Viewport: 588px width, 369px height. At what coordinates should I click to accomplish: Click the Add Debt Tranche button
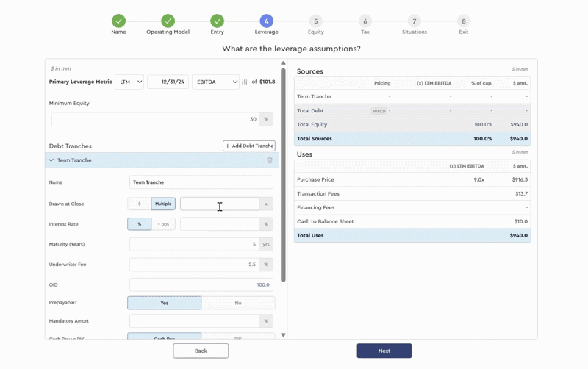point(249,146)
